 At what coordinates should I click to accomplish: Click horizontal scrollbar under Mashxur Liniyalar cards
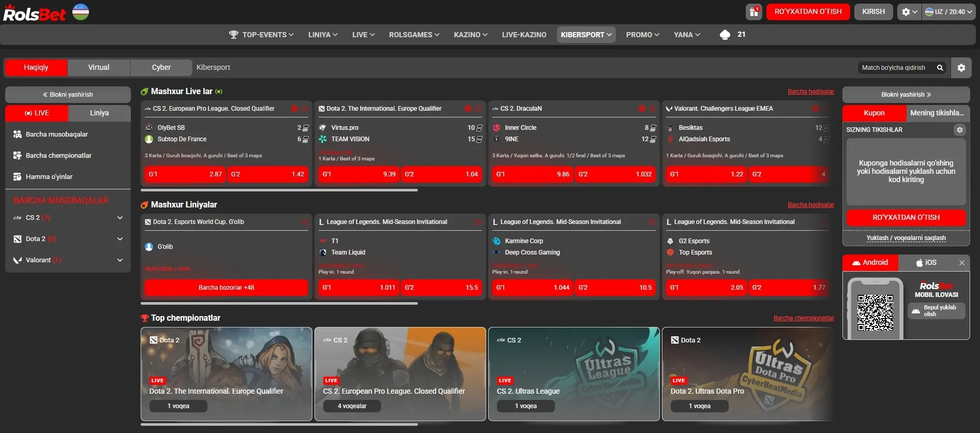pos(279,304)
